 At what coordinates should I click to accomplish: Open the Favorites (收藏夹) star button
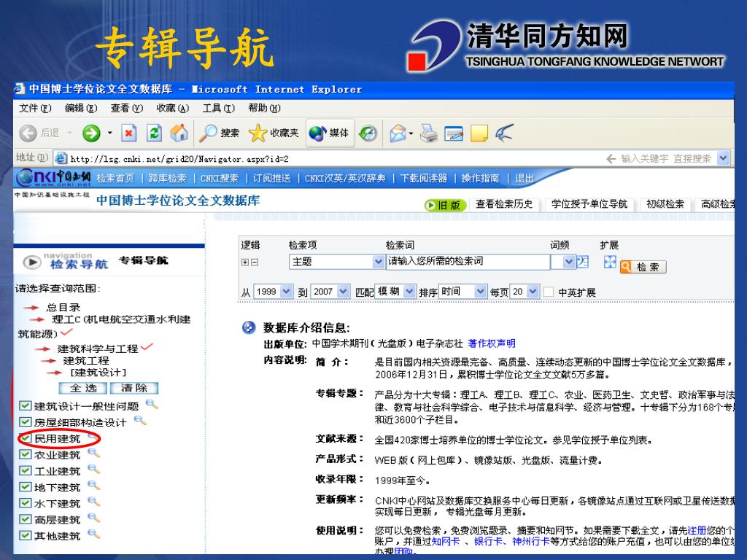[x=274, y=133]
